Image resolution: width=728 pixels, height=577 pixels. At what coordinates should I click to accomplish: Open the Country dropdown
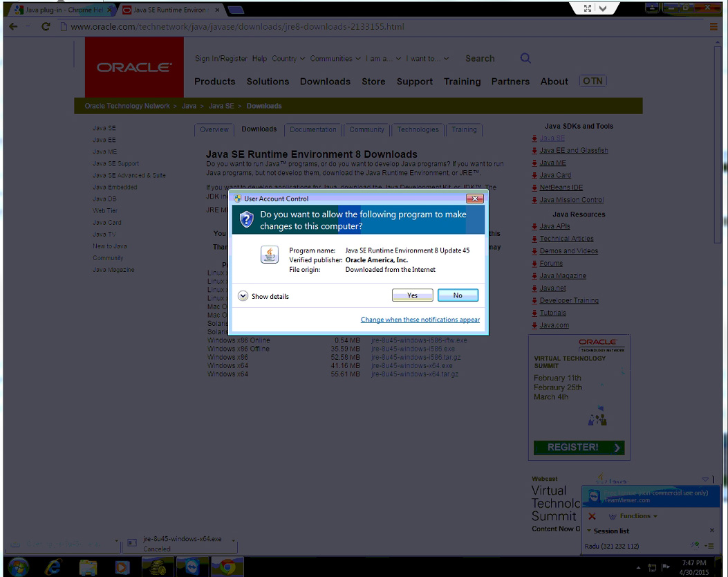(x=288, y=59)
